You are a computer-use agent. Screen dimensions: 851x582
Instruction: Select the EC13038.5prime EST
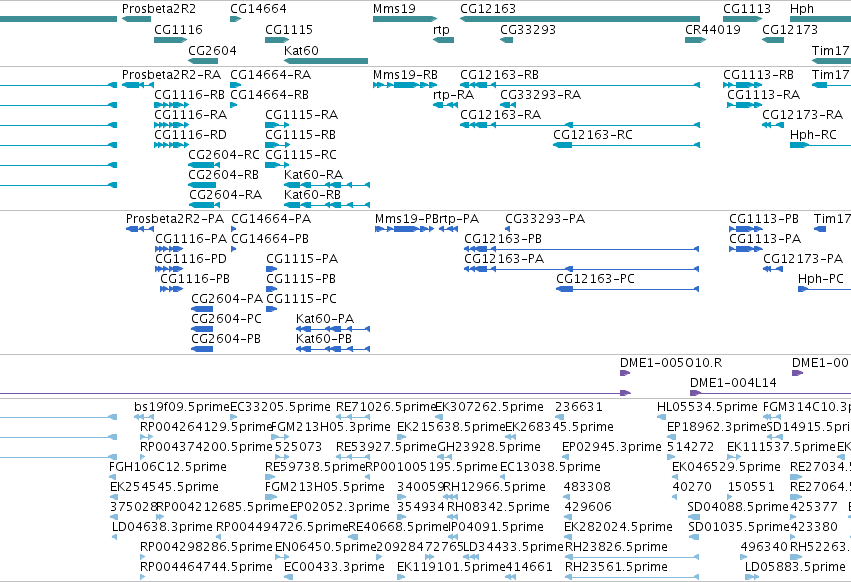coord(503,477)
